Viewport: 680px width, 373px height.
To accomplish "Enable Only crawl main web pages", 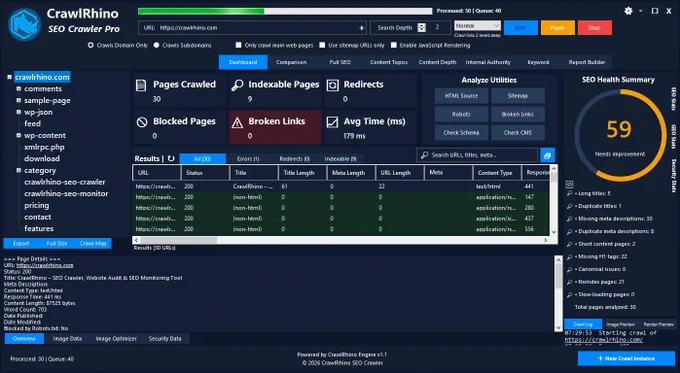I will [238, 45].
